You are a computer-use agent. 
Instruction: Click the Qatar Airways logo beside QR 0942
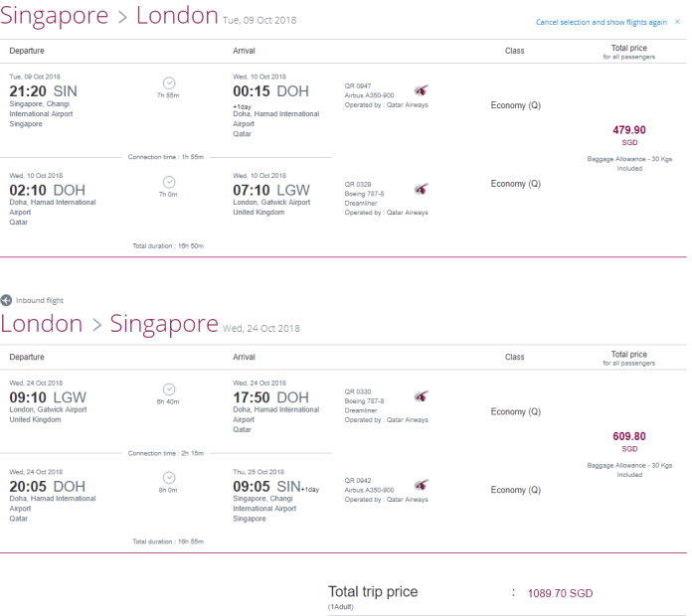pos(422,484)
